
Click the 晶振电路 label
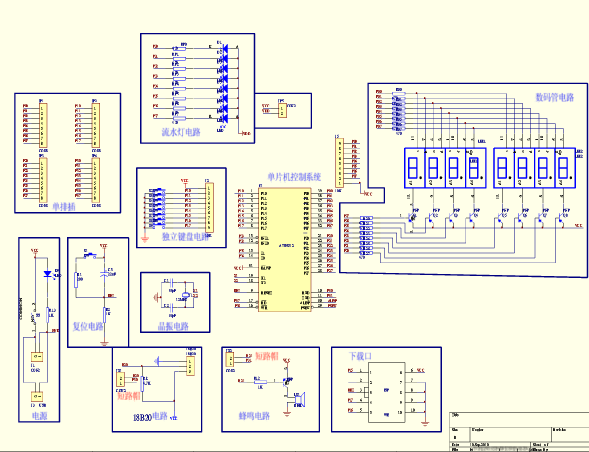(173, 326)
